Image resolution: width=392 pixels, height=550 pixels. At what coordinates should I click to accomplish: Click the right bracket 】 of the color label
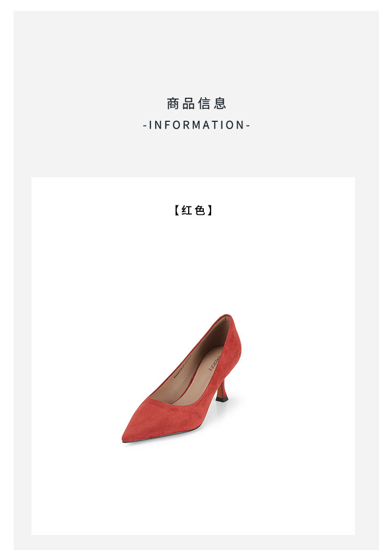coord(210,210)
